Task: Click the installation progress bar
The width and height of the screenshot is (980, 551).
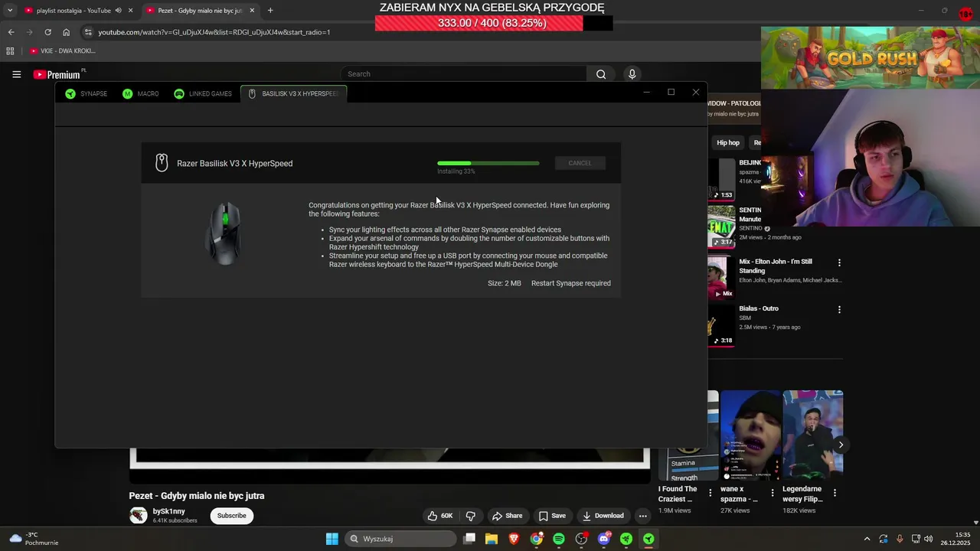Action: pyautogui.click(x=488, y=163)
